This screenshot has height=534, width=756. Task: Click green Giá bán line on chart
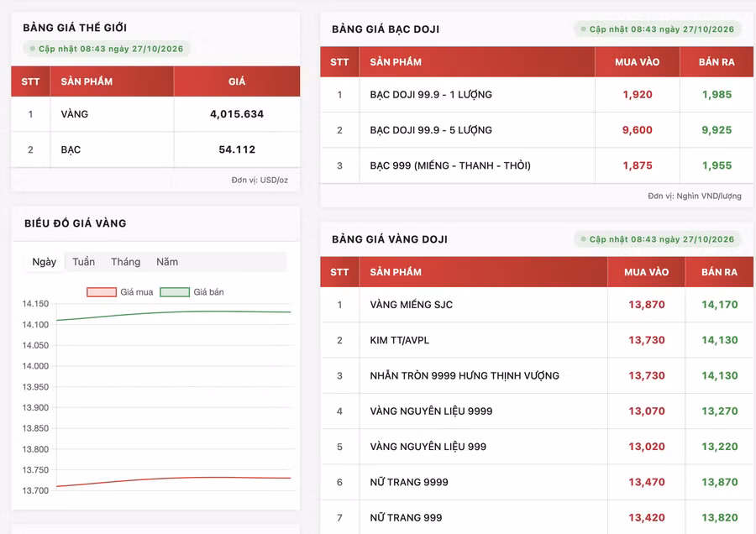tap(174, 312)
